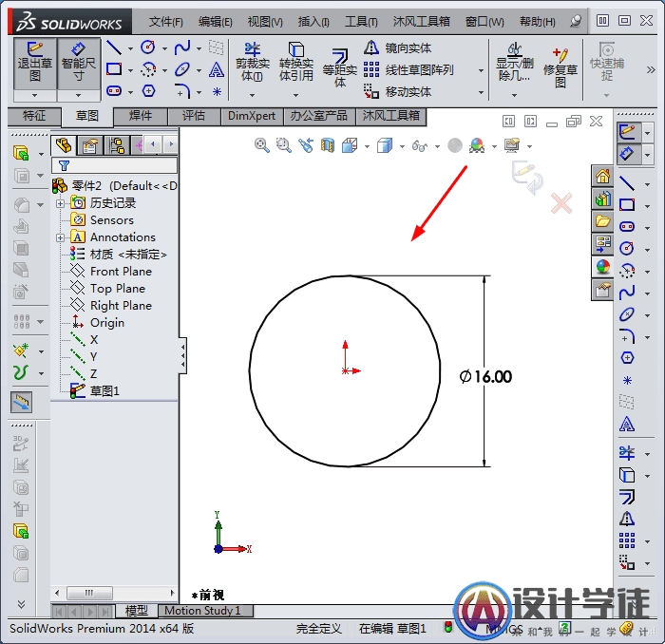Expand the 历史记录 tree node
Viewport: 665px width, 644px height.
(60, 203)
